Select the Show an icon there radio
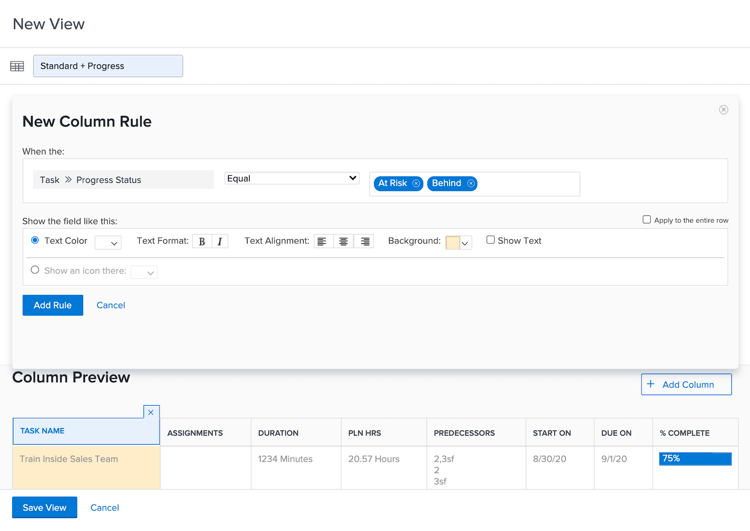 pos(35,270)
